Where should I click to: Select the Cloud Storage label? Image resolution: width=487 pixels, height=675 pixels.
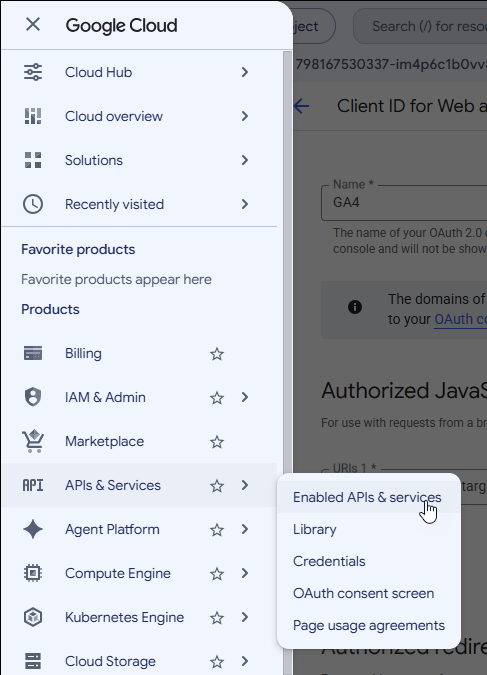[111, 661]
